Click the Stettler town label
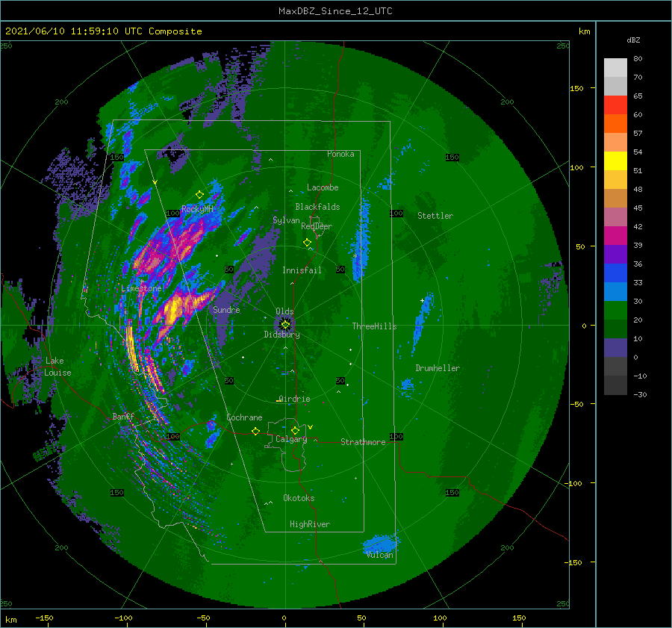 pyautogui.click(x=435, y=216)
